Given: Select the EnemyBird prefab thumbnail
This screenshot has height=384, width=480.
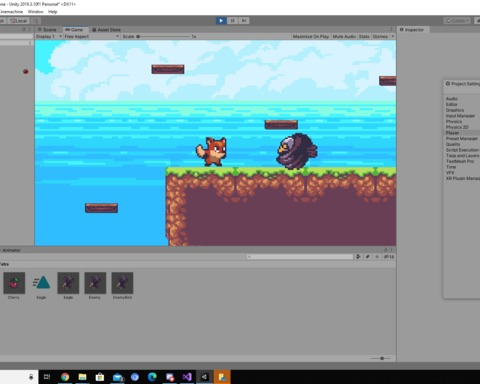Looking at the screenshot, I should [x=122, y=283].
